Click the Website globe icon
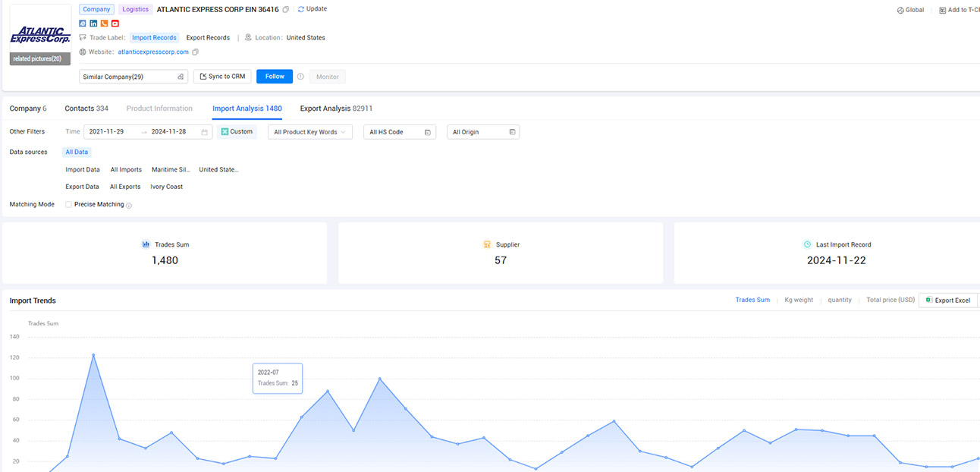980x472 pixels. [83, 52]
